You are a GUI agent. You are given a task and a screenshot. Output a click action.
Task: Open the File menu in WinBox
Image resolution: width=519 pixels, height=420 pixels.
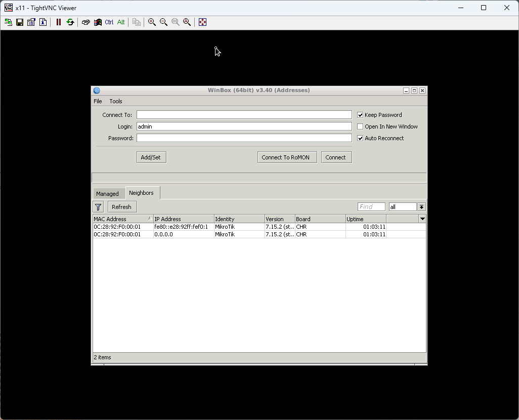[x=98, y=101]
